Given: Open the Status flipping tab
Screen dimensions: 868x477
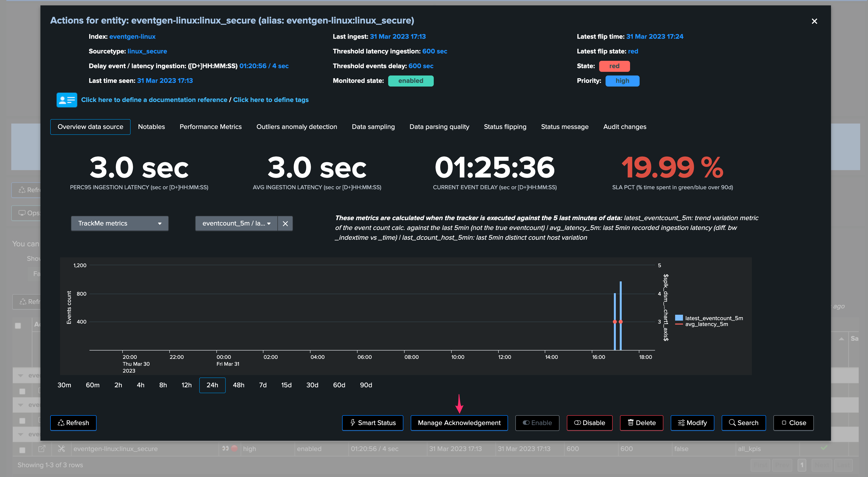Looking at the screenshot, I should [x=505, y=127].
